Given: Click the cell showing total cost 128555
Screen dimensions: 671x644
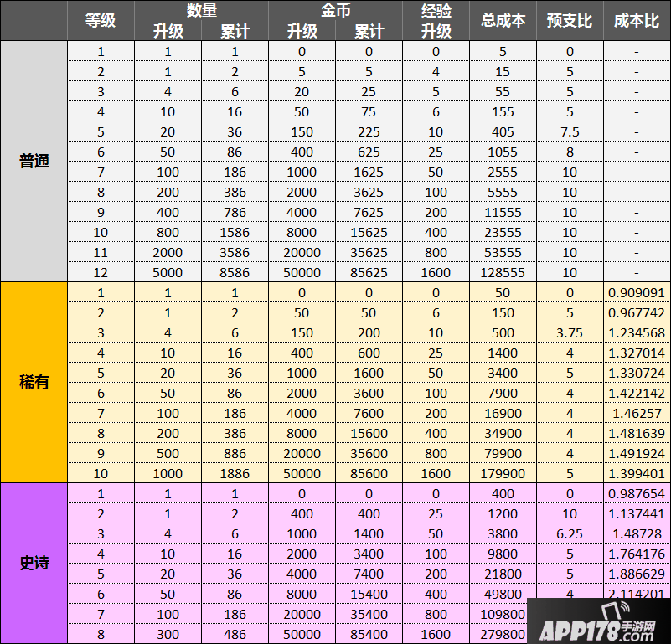Looking at the screenshot, I should point(503,272).
